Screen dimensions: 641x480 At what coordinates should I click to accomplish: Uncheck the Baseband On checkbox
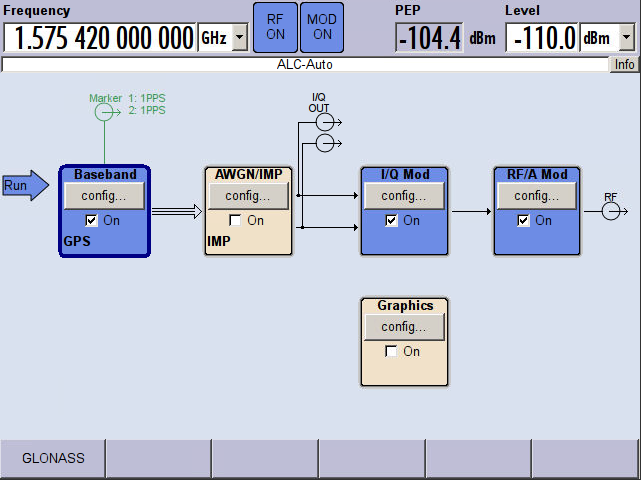tap(92, 220)
